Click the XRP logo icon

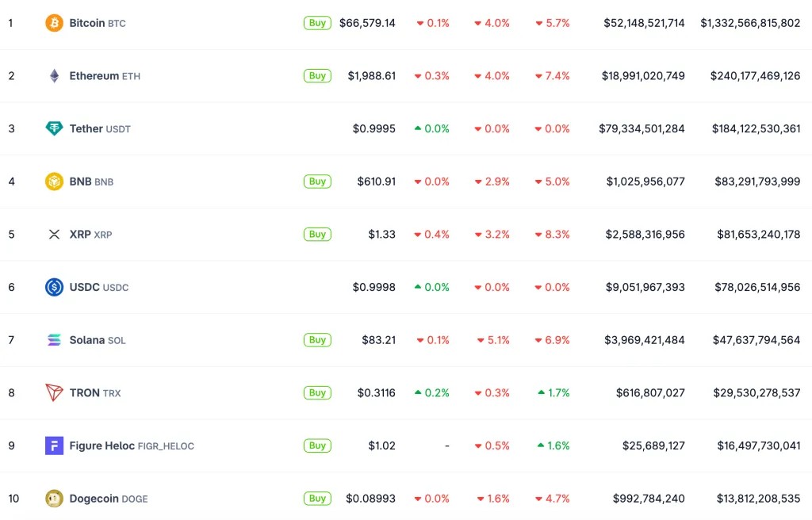click(x=54, y=235)
